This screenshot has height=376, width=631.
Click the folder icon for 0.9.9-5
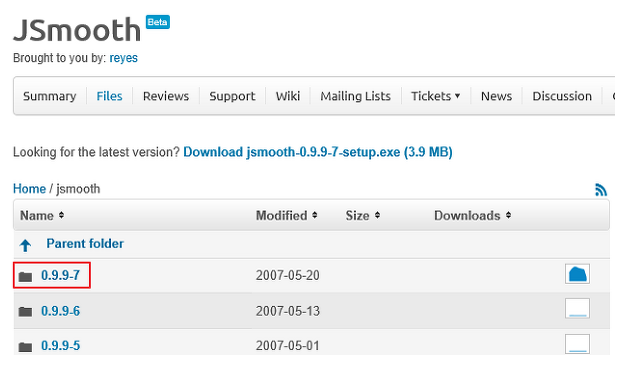[25, 347]
